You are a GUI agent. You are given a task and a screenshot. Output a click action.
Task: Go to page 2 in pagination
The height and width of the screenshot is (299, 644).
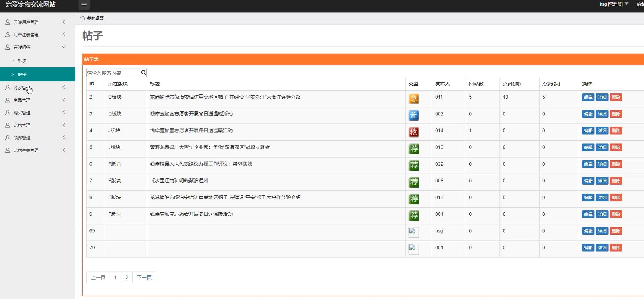click(127, 277)
